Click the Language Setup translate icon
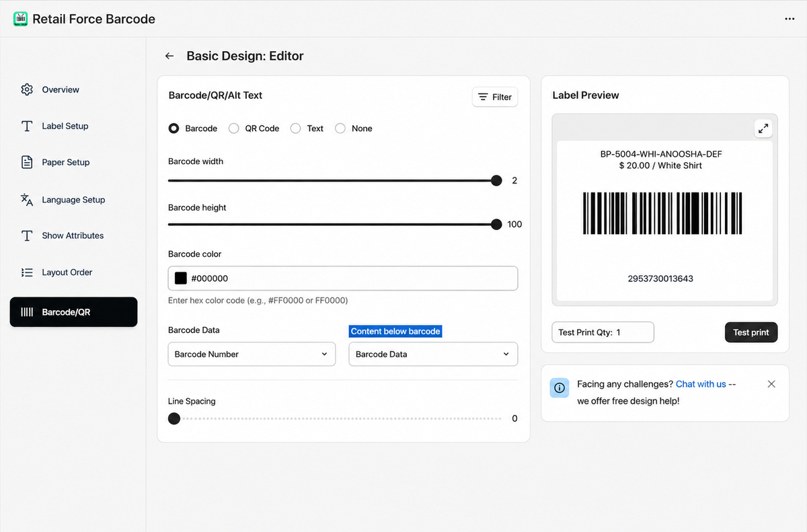This screenshot has width=807, height=532. 27,200
